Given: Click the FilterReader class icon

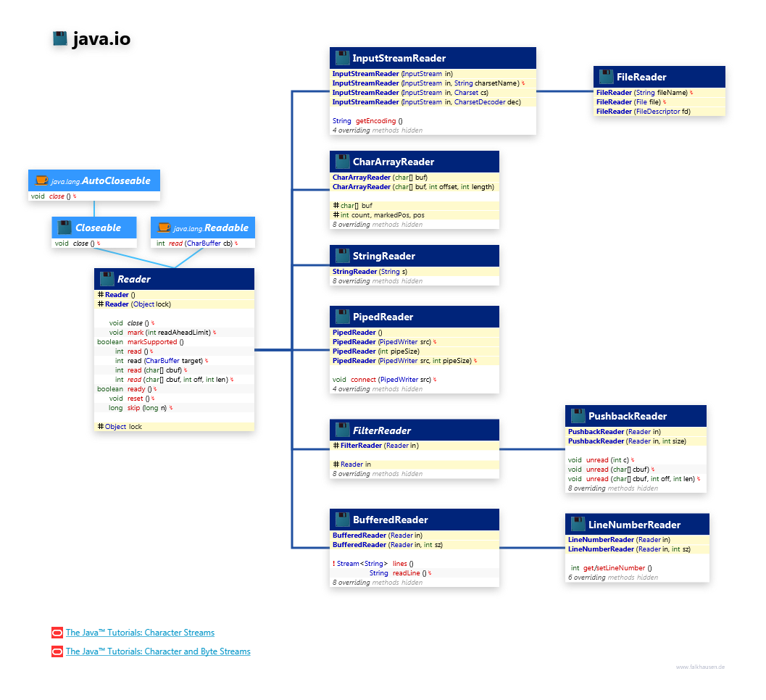Looking at the screenshot, I should (343, 430).
